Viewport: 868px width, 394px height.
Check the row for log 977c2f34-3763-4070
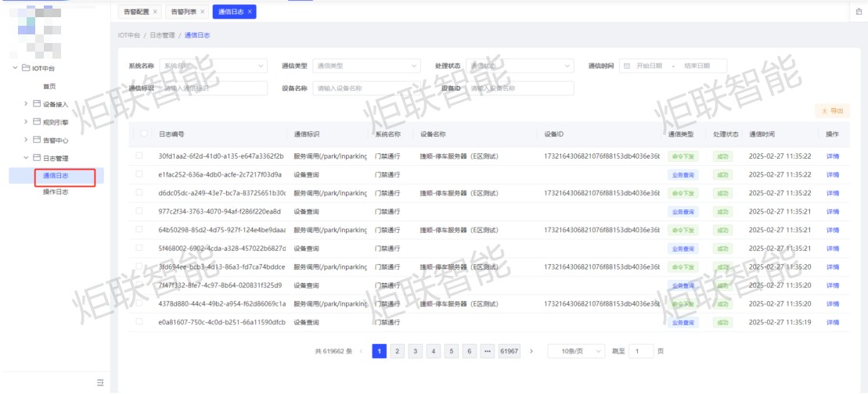(x=139, y=211)
